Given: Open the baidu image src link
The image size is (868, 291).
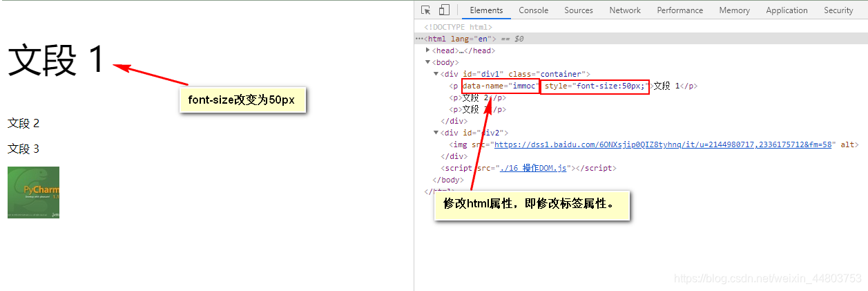Looking at the screenshot, I should [x=662, y=144].
